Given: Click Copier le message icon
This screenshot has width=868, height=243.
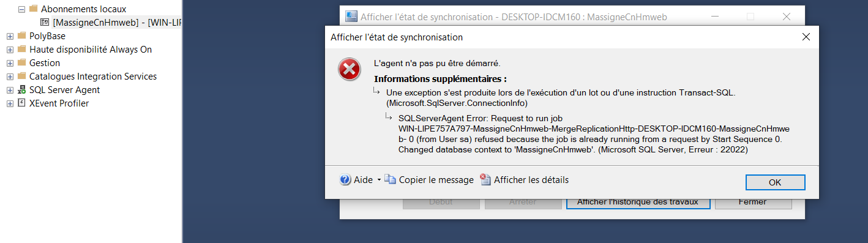Looking at the screenshot, I should pyautogui.click(x=391, y=180).
